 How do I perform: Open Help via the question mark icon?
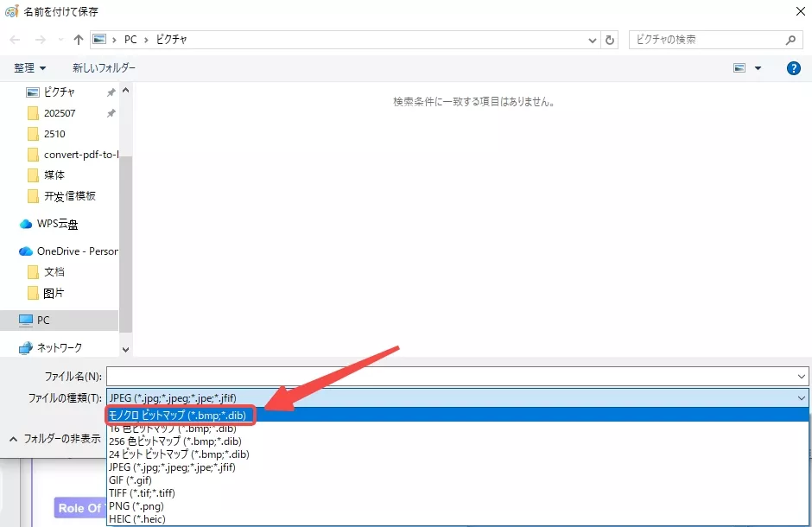(x=793, y=68)
